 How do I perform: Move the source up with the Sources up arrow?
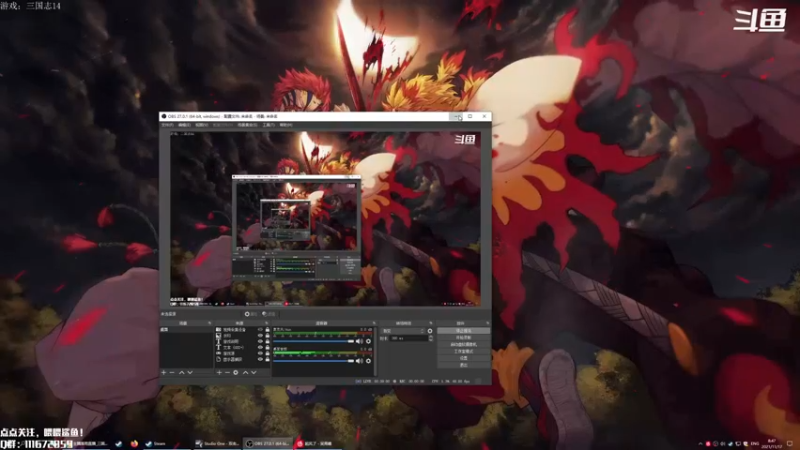(x=245, y=372)
